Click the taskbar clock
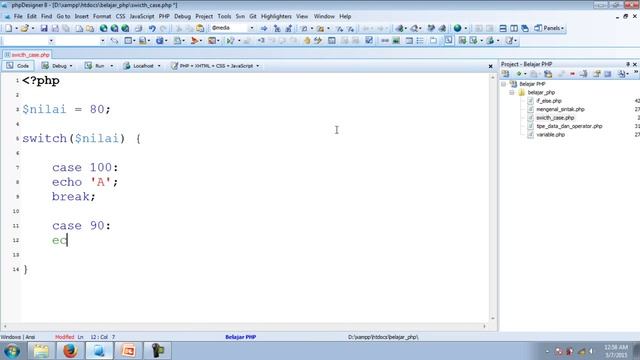640x360 pixels. point(616,351)
